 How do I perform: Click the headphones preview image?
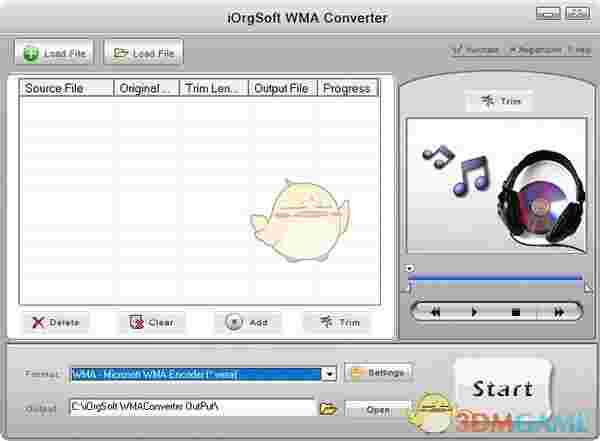pos(497,185)
